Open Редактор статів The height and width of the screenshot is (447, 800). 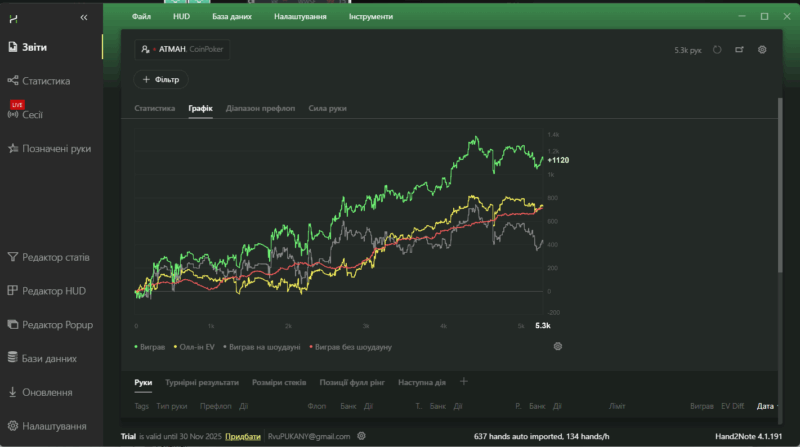55,258
